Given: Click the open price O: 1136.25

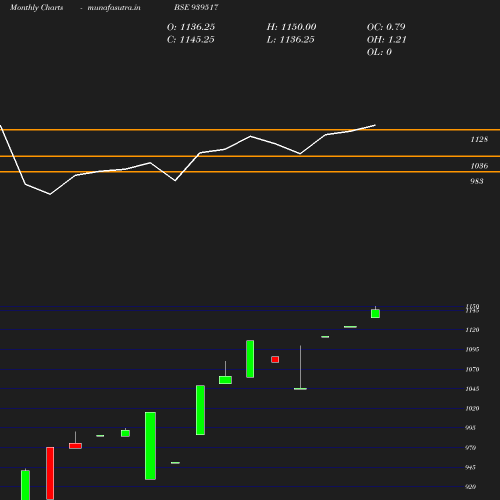Looking at the screenshot, I should [x=191, y=27].
